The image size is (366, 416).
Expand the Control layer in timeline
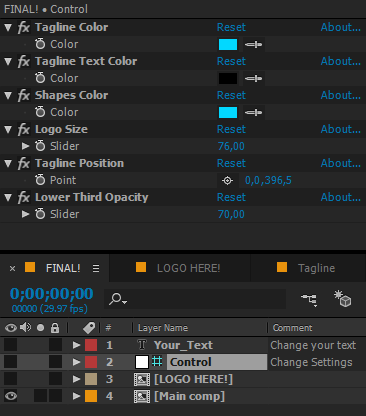tap(76, 362)
